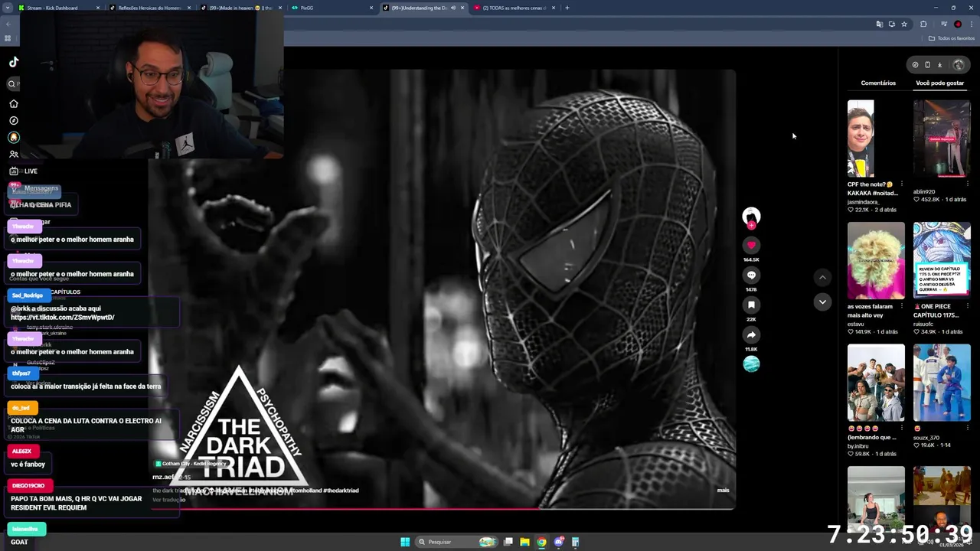980x551 pixels.
Task: Follow creator via avatar plus icon
Action: [x=751, y=226]
